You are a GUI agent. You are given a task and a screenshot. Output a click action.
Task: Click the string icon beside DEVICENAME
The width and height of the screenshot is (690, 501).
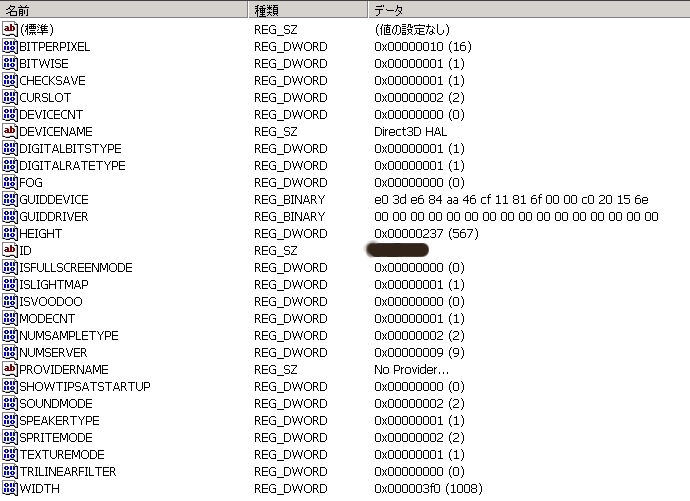10,132
